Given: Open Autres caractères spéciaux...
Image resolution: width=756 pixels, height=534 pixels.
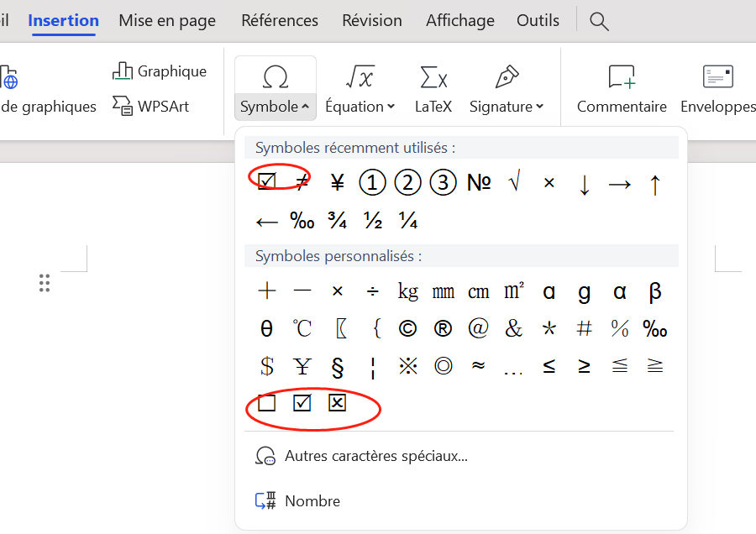Looking at the screenshot, I should coord(375,457).
